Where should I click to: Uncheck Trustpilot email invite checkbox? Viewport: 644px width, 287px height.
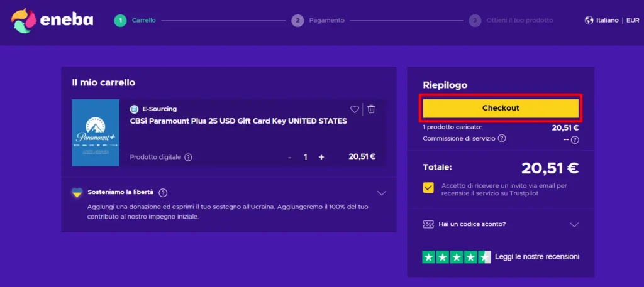(428, 188)
